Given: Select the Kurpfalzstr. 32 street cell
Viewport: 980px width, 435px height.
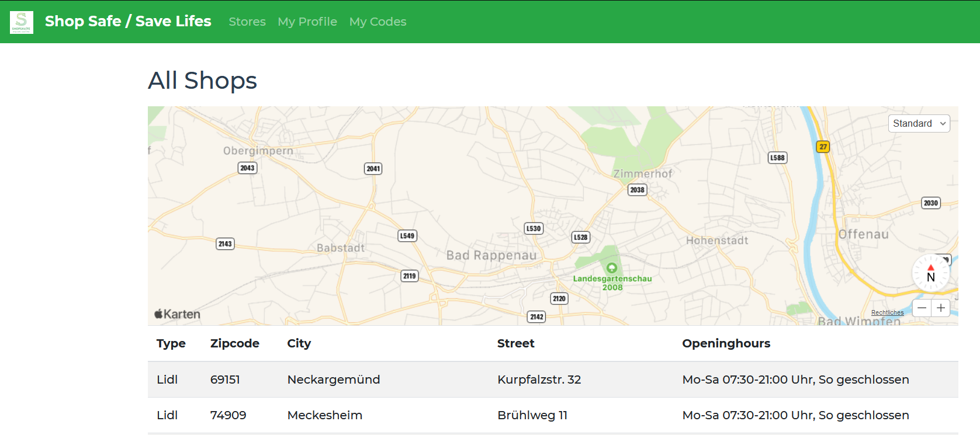Looking at the screenshot, I should (539, 380).
